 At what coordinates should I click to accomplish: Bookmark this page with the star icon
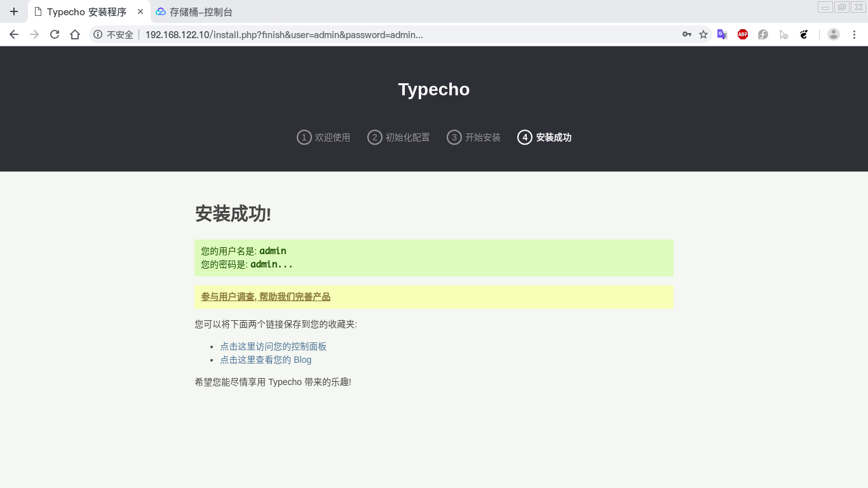point(704,34)
